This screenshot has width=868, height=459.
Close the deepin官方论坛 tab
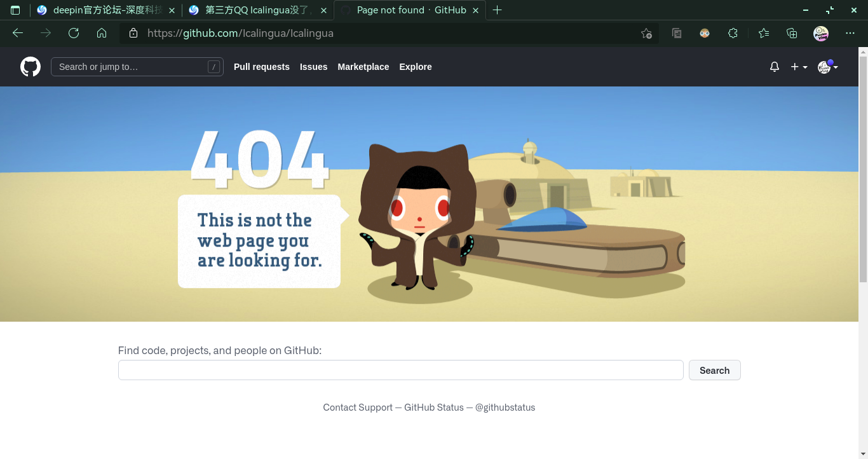click(x=172, y=10)
